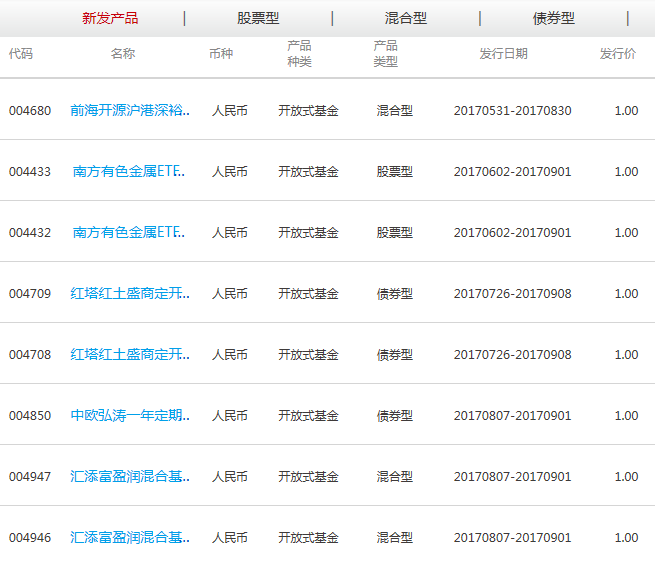Screen dimensions: 655x565
Task: Click the 币种 column header
Action: (x=221, y=53)
